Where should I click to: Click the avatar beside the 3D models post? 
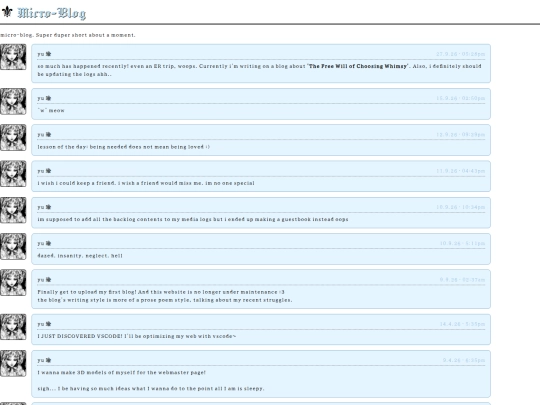pyautogui.click(x=13, y=363)
